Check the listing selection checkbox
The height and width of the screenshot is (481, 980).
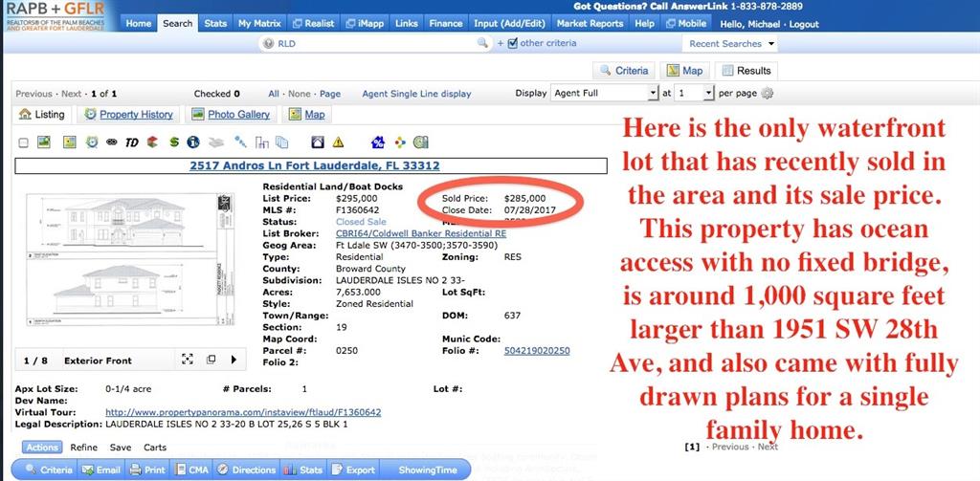point(23,142)
